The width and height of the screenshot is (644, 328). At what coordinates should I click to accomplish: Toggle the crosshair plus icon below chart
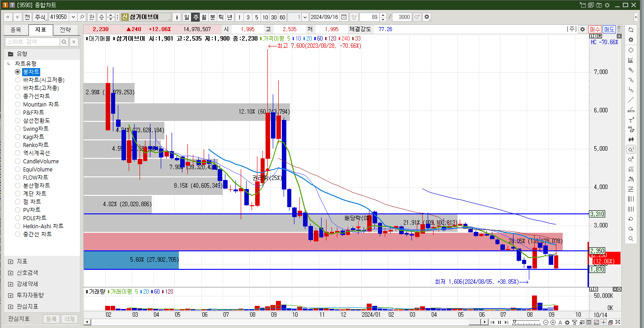(x=603, y=322)
